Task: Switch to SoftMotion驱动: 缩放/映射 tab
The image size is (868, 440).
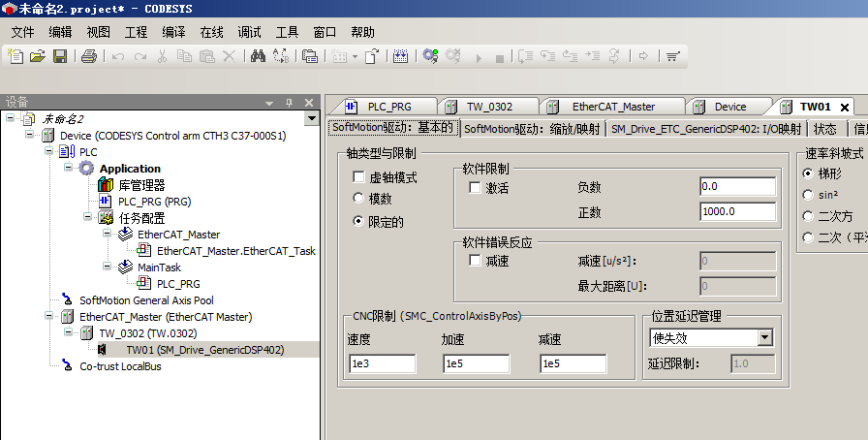Action: pyautogui.click(x=532, y=129)
